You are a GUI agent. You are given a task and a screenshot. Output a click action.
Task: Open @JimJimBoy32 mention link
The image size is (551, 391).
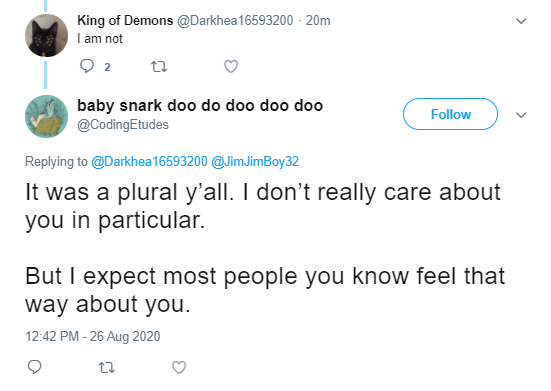point(255,162)
